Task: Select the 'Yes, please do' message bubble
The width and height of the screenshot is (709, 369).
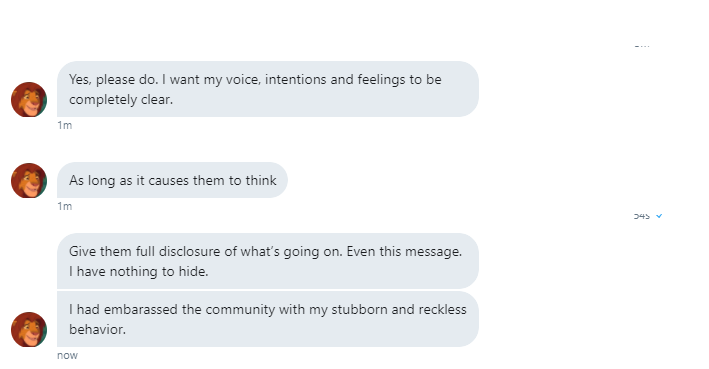Action: click(x=268, y=89)
